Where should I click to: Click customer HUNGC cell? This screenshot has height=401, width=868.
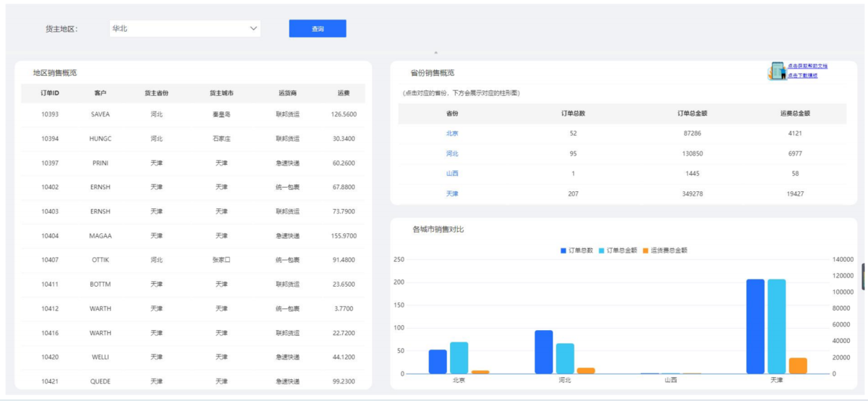pyautogui.click(x=101, y=138)
